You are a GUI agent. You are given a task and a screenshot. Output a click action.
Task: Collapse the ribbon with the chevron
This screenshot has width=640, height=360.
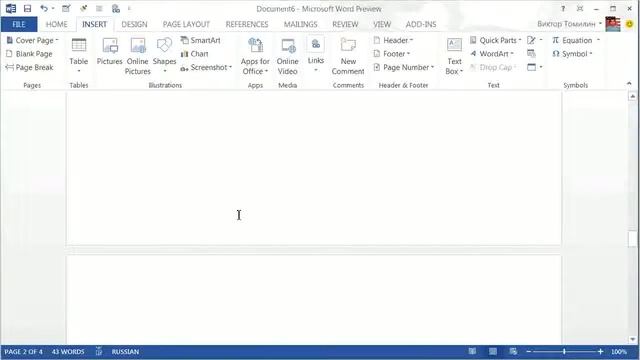pos(629,84)
